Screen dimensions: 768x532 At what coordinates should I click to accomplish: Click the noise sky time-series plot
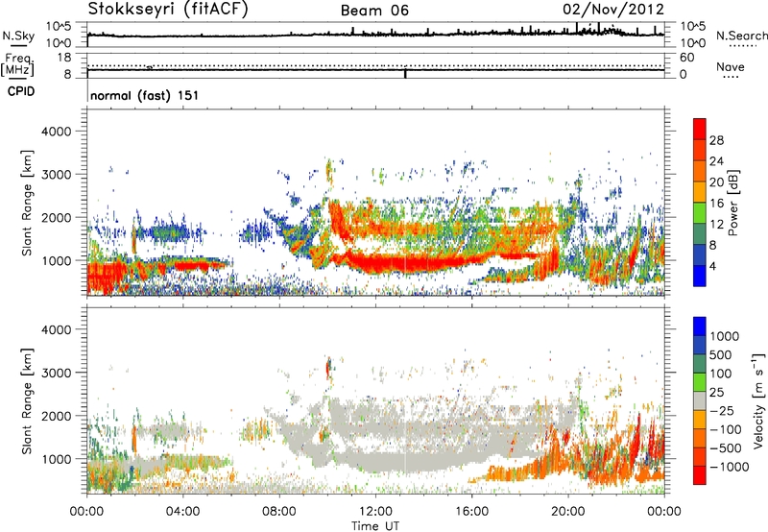375,35
